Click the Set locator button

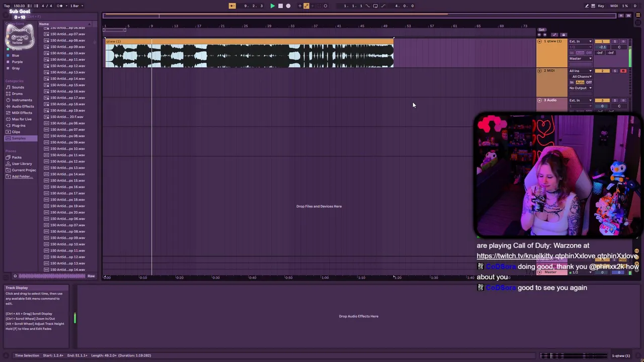541,30
